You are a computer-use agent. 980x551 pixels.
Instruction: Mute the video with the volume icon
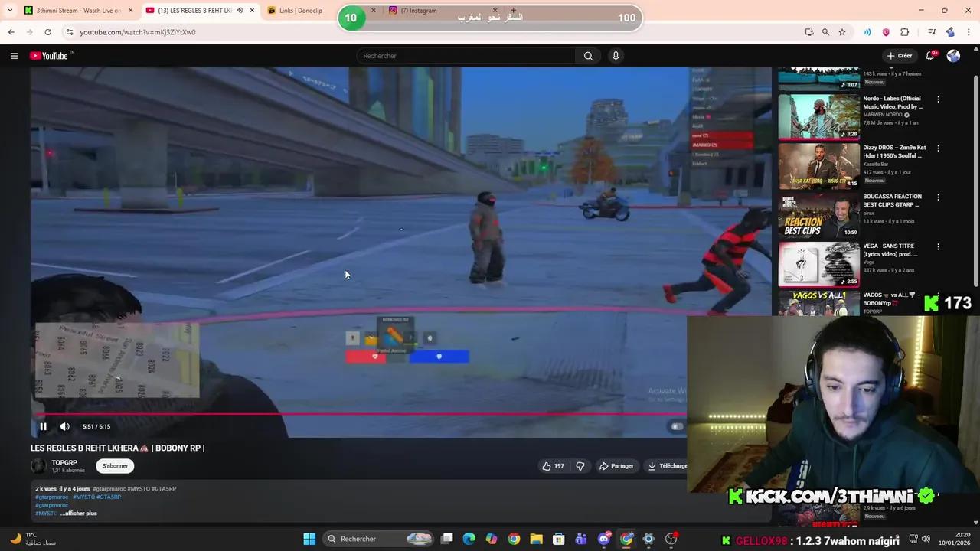[65, 426]
